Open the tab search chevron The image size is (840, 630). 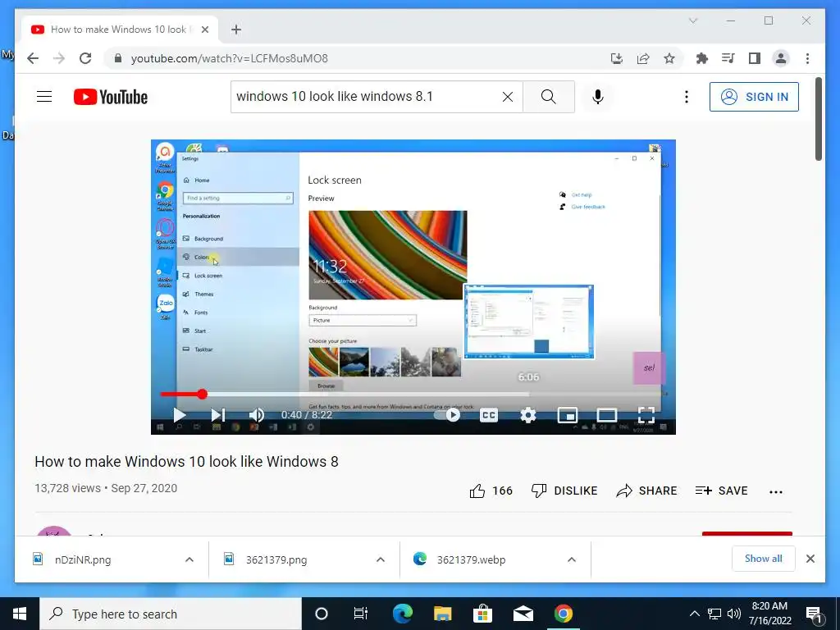(x=693, y=21)
